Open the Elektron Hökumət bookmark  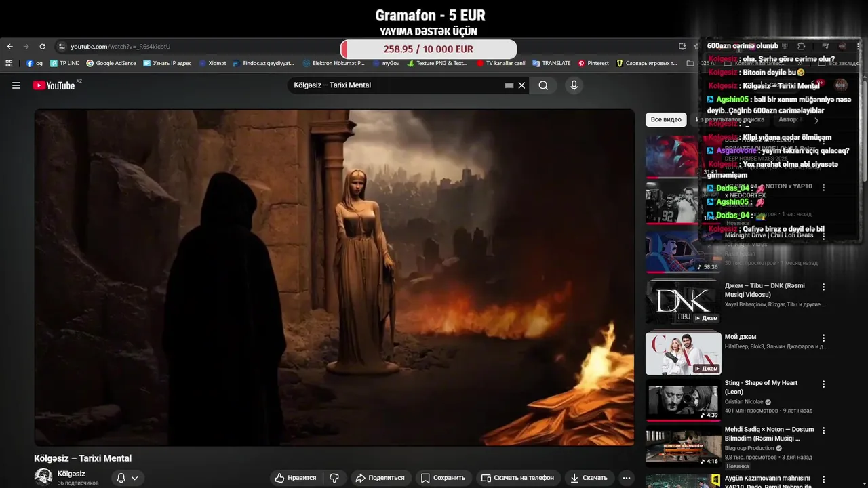(334, 63)
